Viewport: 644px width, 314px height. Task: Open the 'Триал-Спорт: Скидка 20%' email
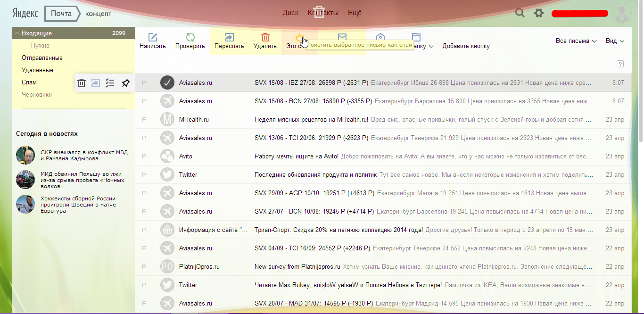[339, 230]
